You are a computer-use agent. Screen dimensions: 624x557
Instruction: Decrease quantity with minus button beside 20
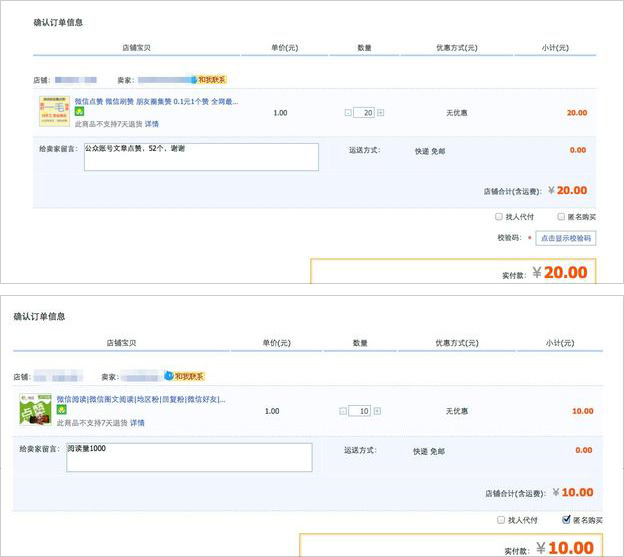tap(348, 113)
